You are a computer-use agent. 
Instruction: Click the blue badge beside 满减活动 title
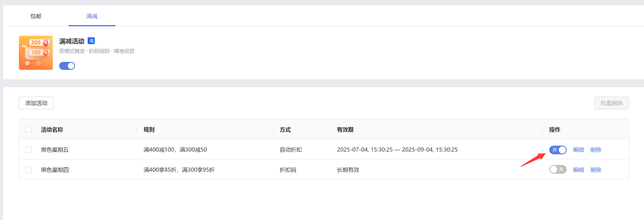coord(91,41)
